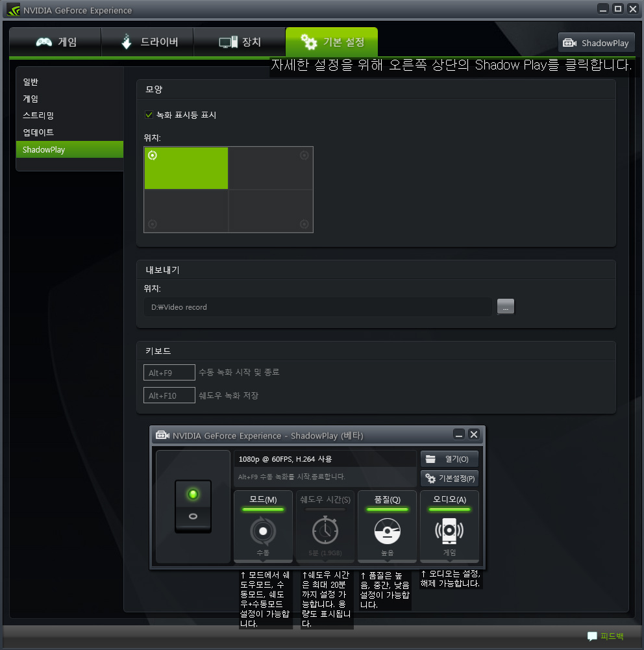Choose bottom-left indicator position quadrant
This screenshot has height=650, width=644.
coord(186,211)
